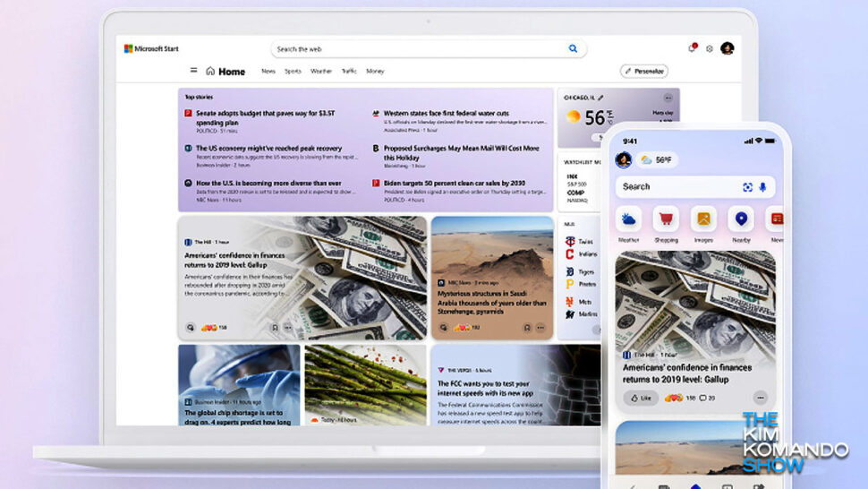
Task: Switch to the Money tab
Action: [375, 71]
